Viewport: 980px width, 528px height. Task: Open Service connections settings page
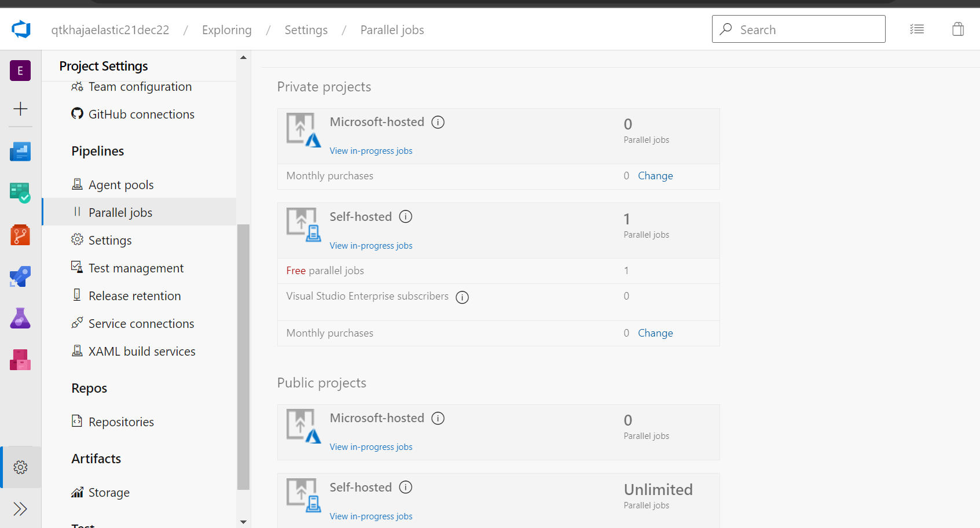141,324
